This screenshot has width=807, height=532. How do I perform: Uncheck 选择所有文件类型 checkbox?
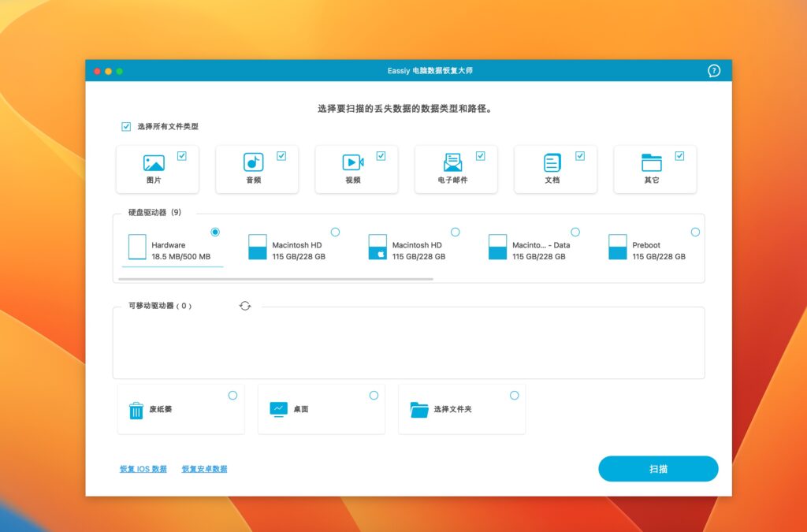coord(127,125)
